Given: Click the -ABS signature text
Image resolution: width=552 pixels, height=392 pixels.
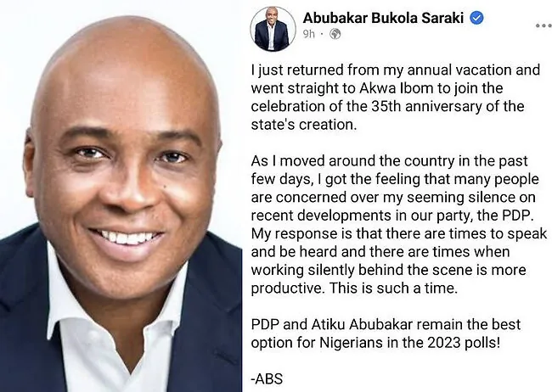Looking at the screenshot, I should tap(267, 379).
